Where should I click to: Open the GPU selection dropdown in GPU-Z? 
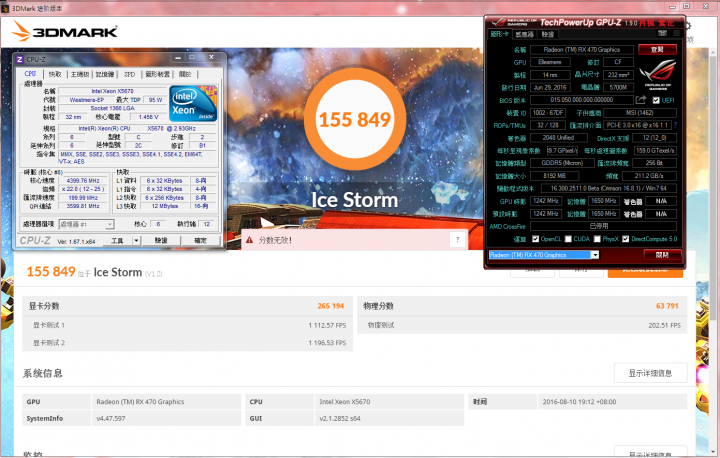click(x=594, y=255)
